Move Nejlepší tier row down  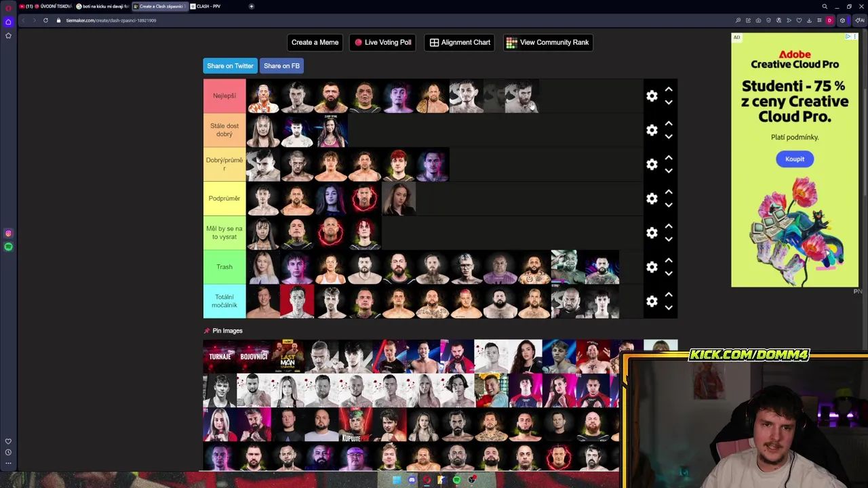click(669, 102)
